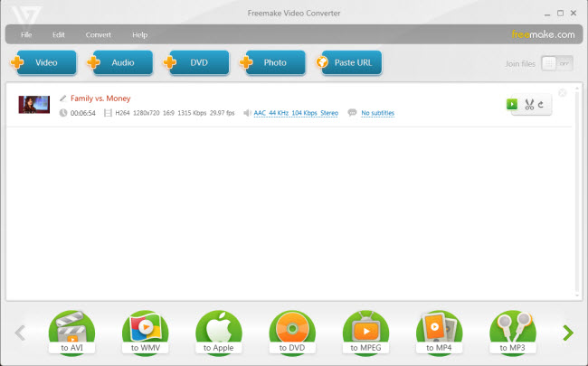Click the 1280x720 resolution text

[147, 113]
